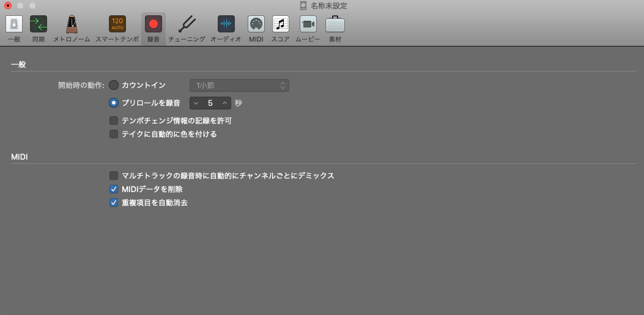Open the チューニング tuning fork icon
644x315 pixels.
[x=187, y=24]
